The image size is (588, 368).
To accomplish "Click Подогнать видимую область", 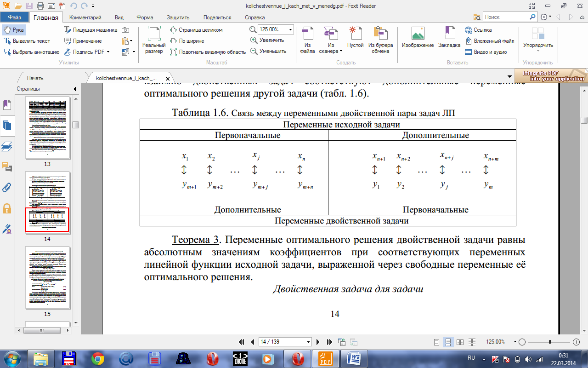I will pos(208,52).
